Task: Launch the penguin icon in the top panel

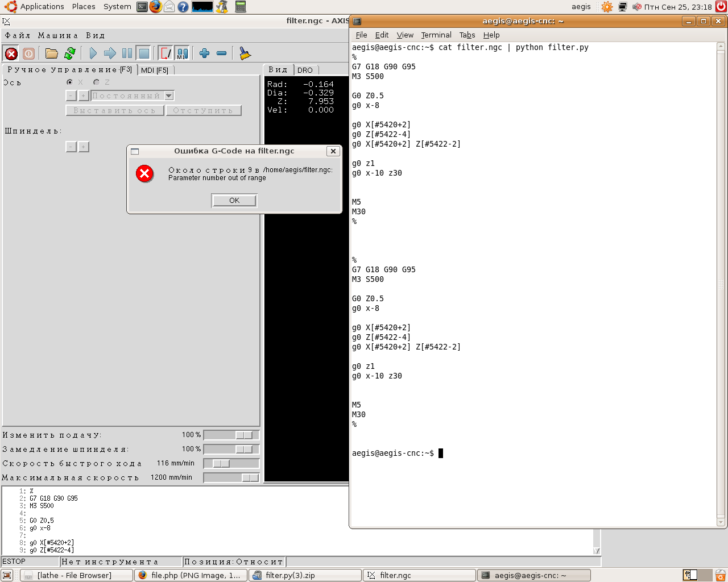Action: pyautogui.click(x=222, y=7)
